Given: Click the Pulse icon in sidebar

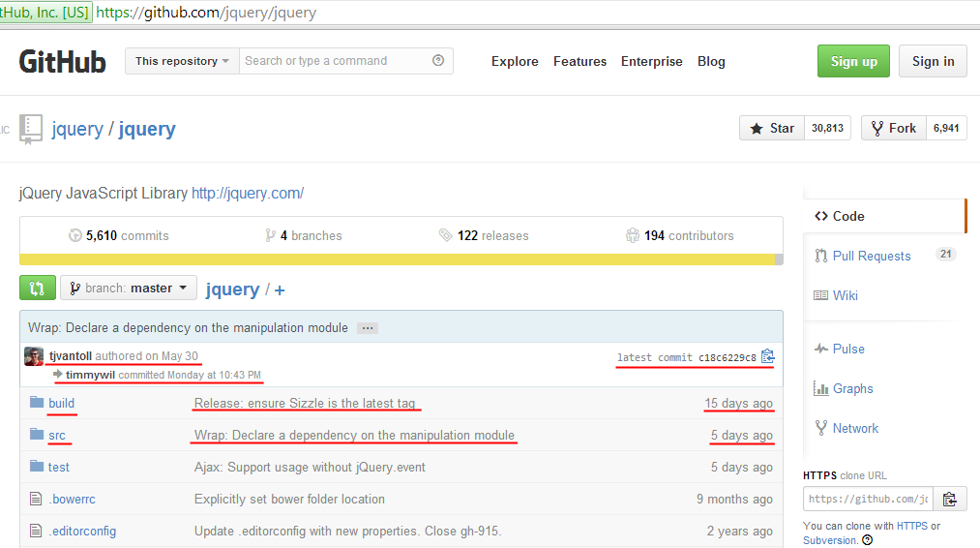Looking at the screenshot, I should tap(820, 349).
